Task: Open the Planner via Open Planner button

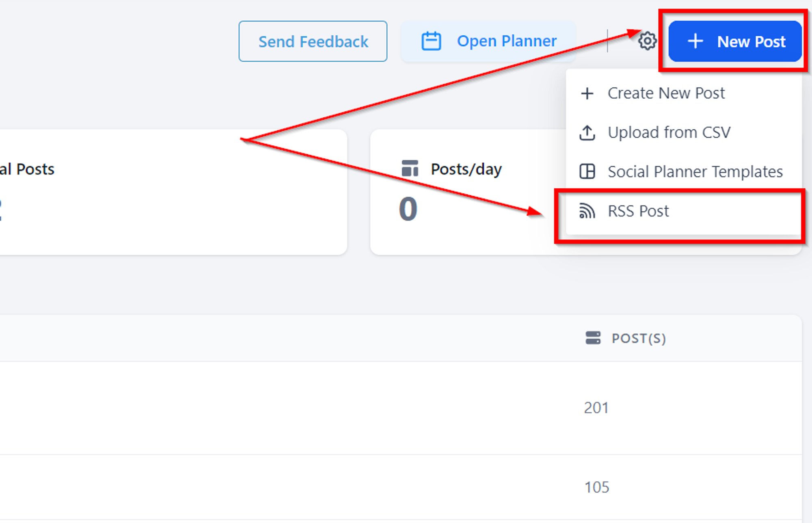Action: coord(488,41)
